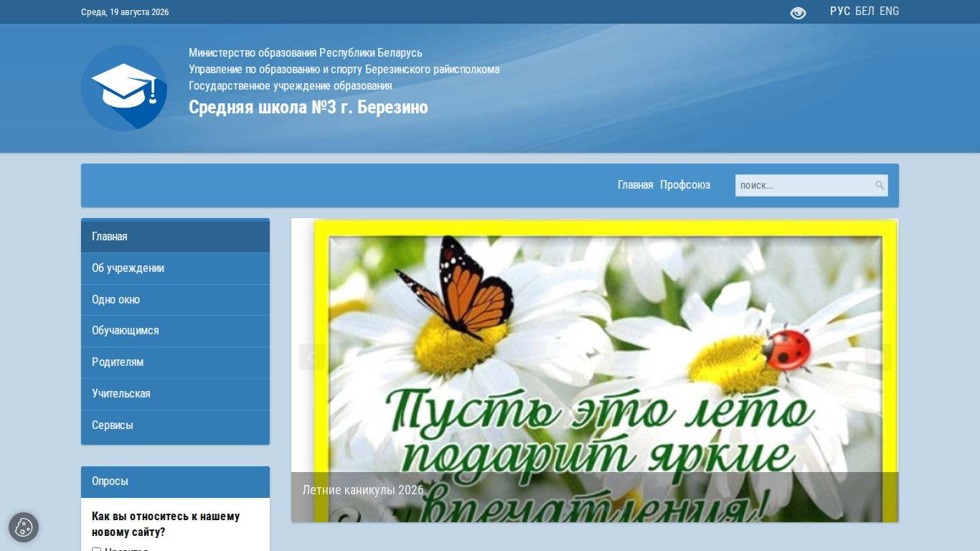980x551 pixels.
Task: Open the Обучающимся menu item
Action: point(175,331)
